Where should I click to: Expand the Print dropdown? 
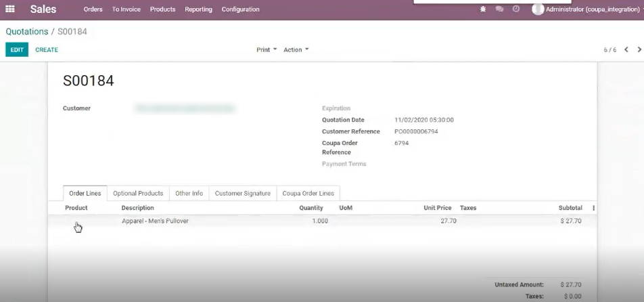[267, 49]
